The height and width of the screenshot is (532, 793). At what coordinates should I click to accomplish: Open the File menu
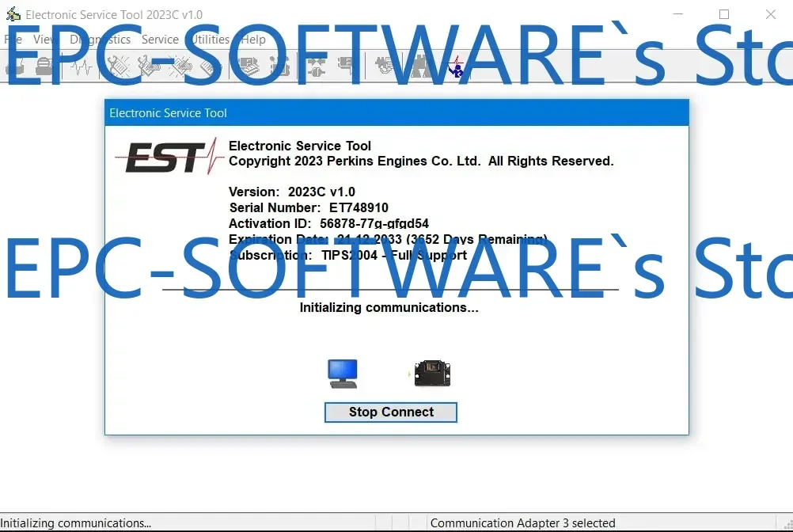[13, 40]
